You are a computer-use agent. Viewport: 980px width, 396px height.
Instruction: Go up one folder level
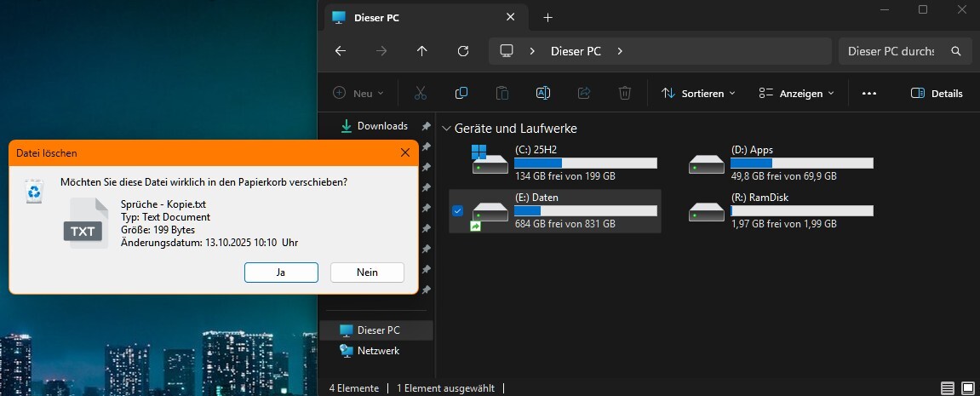[x=422, y=51]
